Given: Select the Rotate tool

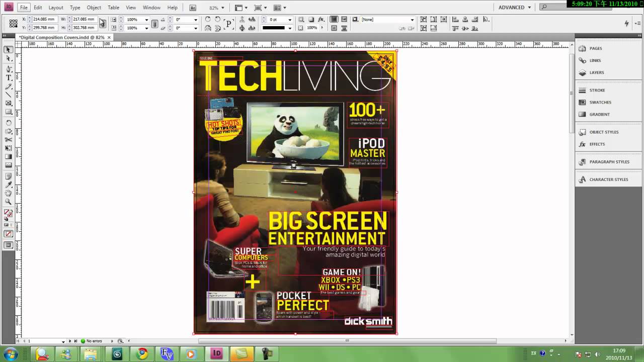Looking at the screenshot, I should (x=9, y=123).
